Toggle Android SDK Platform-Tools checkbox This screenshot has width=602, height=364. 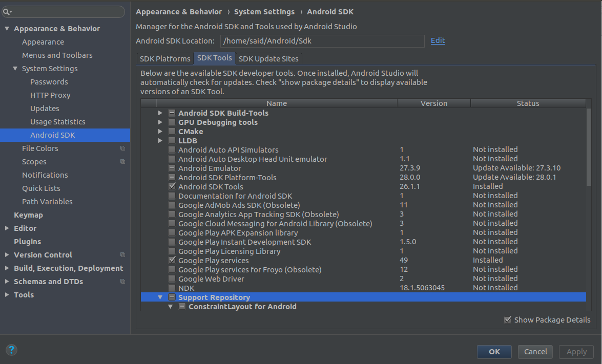tap(172, 178)
